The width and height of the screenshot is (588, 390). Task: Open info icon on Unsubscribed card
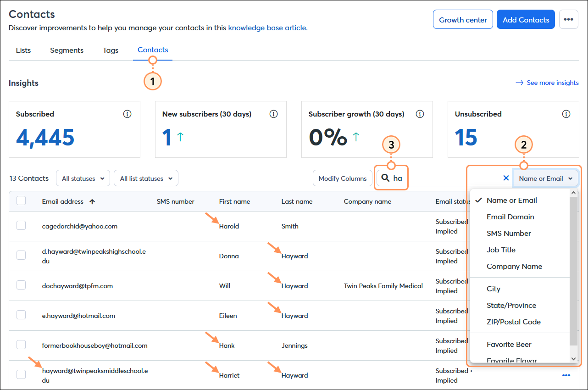(x=566, y=114)
